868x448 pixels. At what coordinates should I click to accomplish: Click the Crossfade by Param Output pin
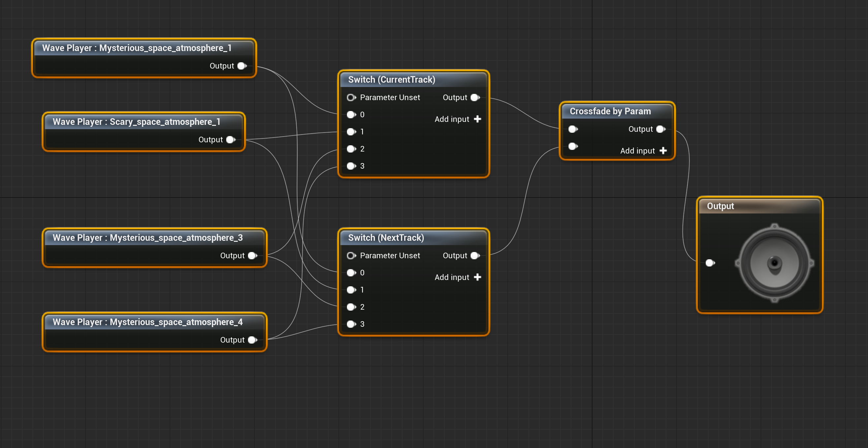click(661, 129)
